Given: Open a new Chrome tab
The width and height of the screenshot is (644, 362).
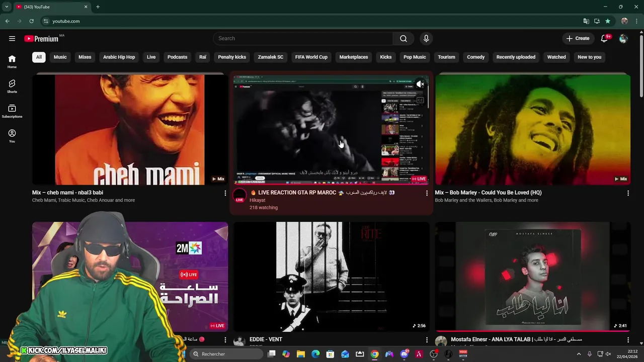Looking at the screenshot, I should tap(98, 7).
